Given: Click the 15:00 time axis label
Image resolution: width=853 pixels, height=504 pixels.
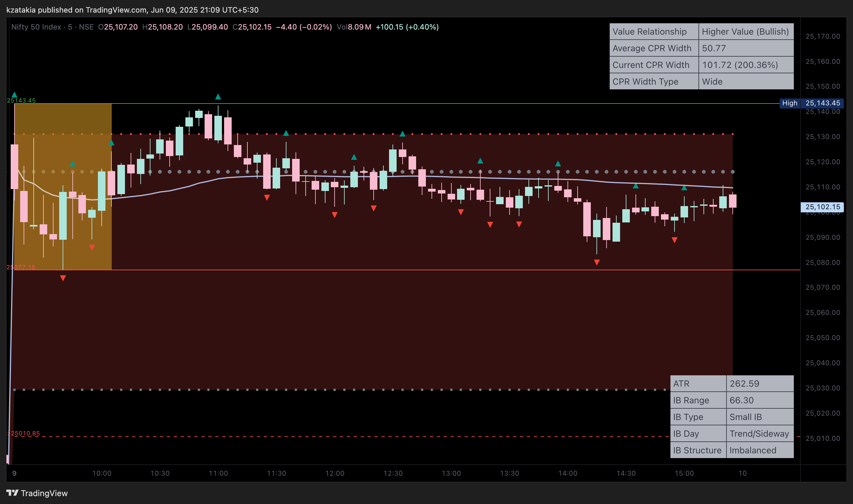Looking at the screenshot, I should click(684, 473).
